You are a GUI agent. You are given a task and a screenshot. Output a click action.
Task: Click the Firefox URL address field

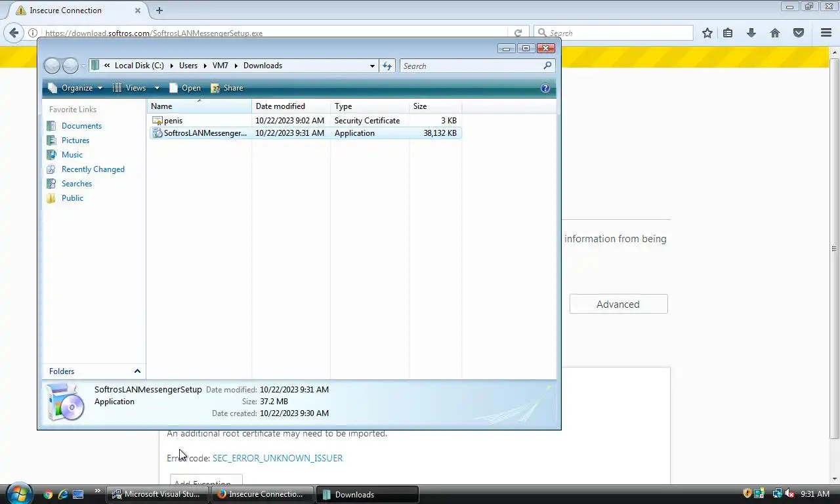click(x=276, y=33)
